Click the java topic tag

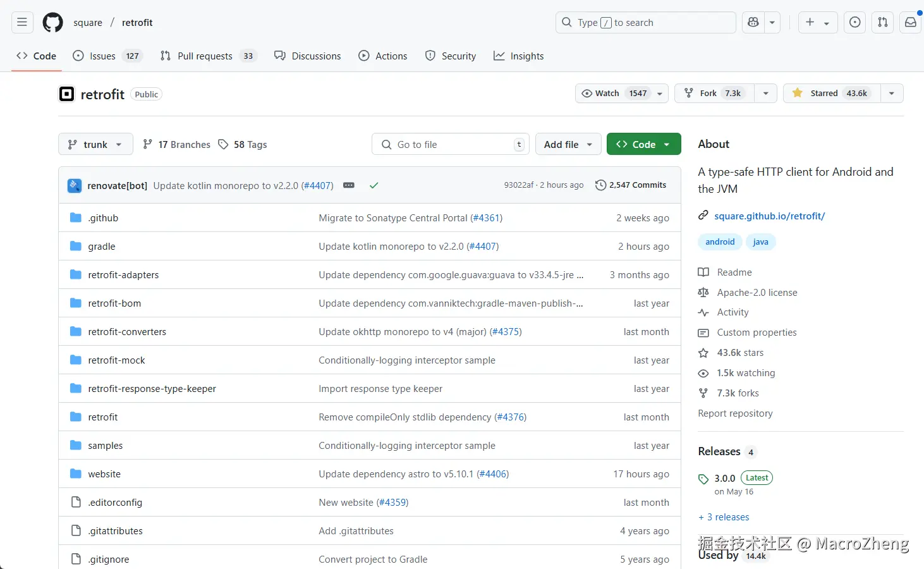pos(760,242)
